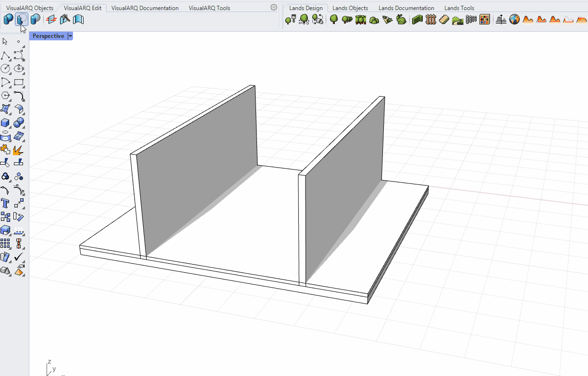Select the blue Box solid tool
Screen dimensions: 588x376
coord(5,122)
